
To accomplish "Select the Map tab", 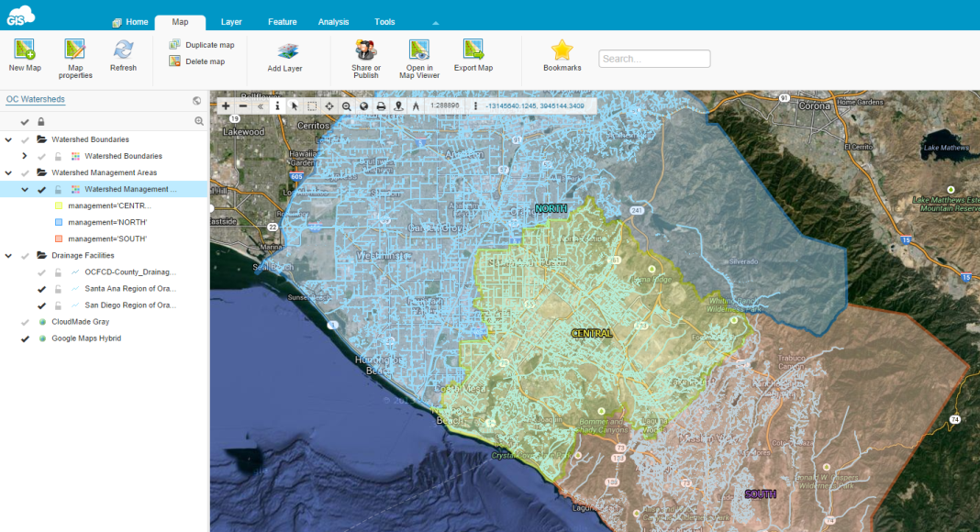I will [x=180, y=22].
